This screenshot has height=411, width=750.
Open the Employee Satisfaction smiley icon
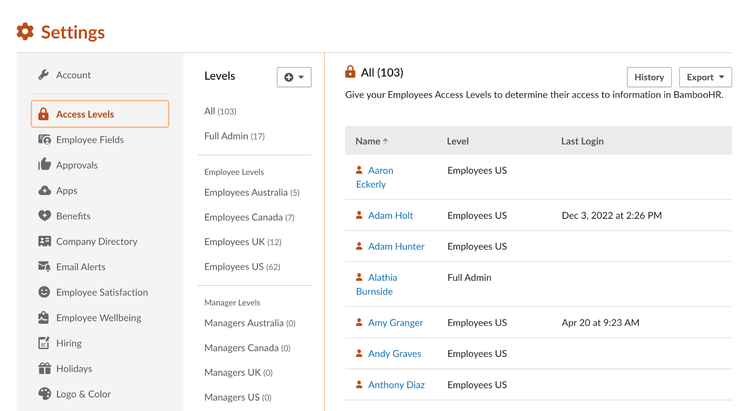pos(44,292)
